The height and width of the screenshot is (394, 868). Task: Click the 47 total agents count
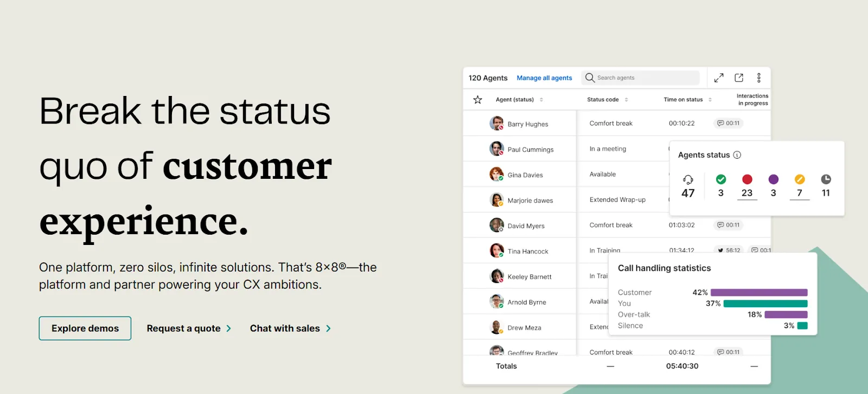coord(688,193)
